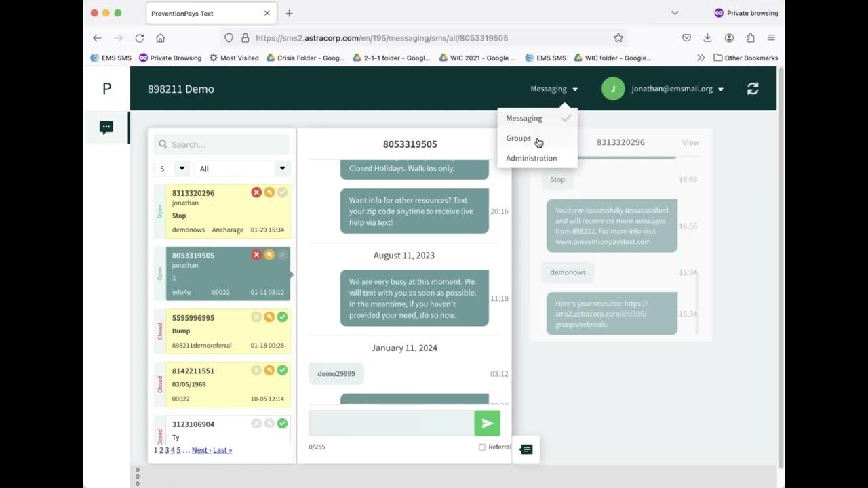The image size is (868, 488).
Task: Click the 898211 Demo header title
Action: [181, 89]
